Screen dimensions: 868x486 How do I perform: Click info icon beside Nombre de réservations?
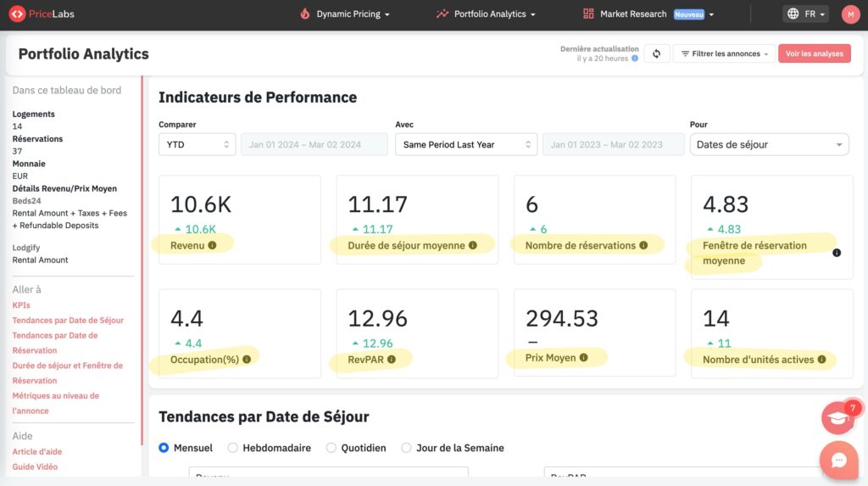tap(643, 245)
